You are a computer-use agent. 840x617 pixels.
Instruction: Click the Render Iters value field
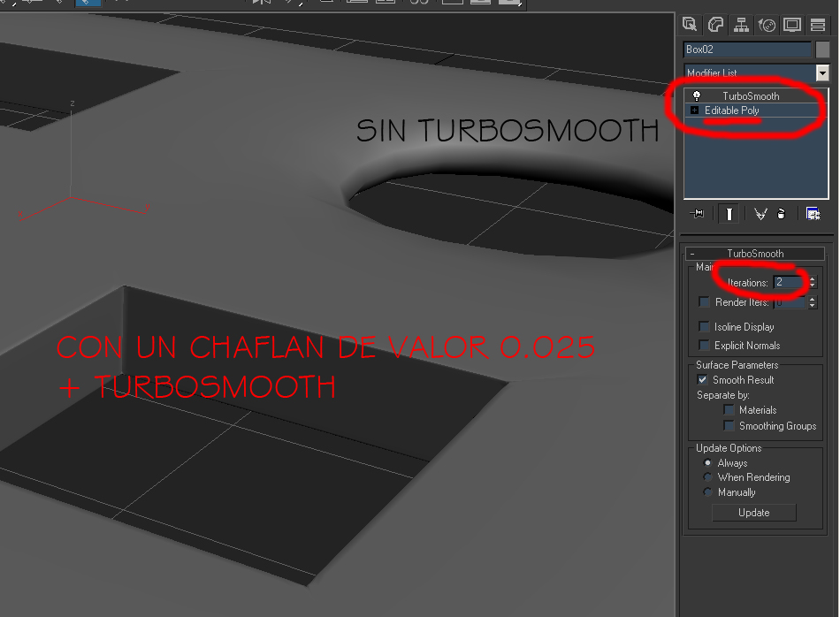click(x=790, y=302)
